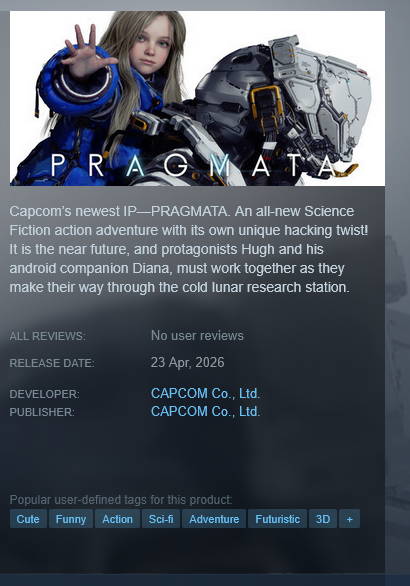
Task: Click the ALL REVIEWS label
Action: (47, 336)
